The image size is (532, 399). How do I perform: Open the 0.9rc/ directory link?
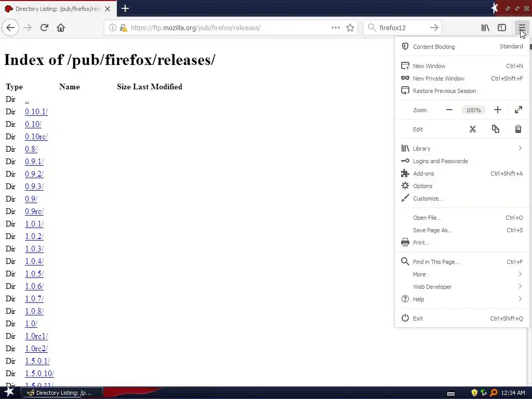34,211
